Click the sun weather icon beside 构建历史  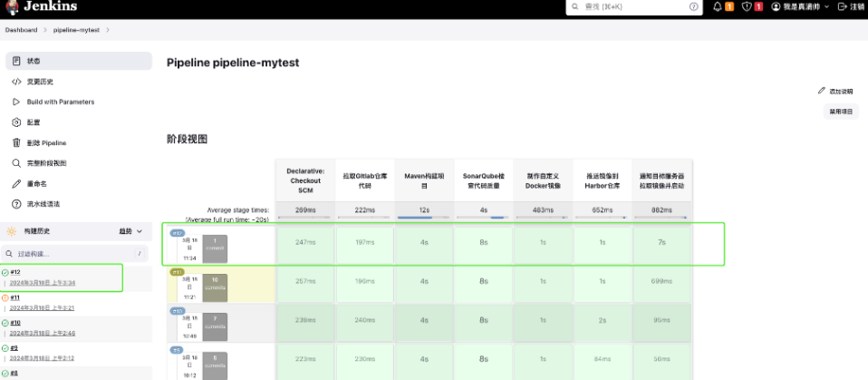12,231
